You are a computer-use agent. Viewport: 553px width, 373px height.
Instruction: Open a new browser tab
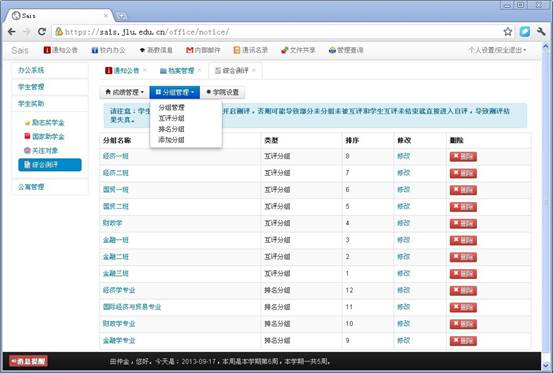(x=121, y=17)
